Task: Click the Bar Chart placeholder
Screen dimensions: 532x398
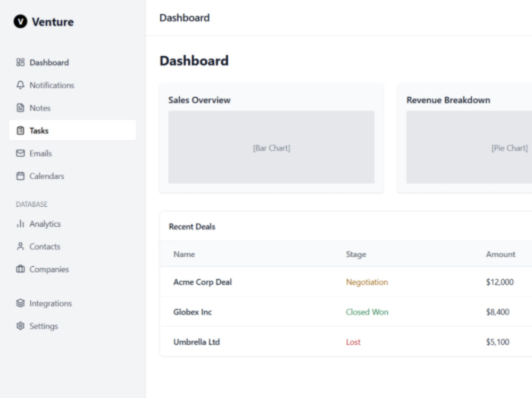Action: [x=271, y=147]
